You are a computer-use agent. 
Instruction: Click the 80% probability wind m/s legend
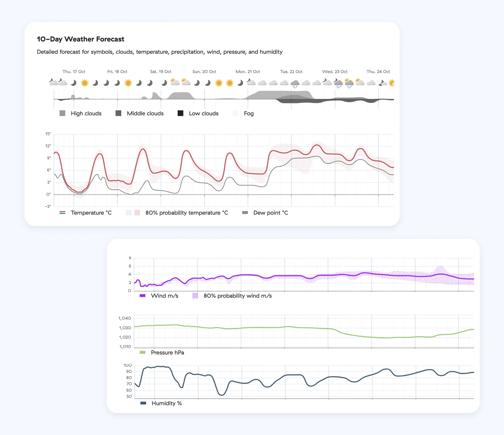click(237, 296)
